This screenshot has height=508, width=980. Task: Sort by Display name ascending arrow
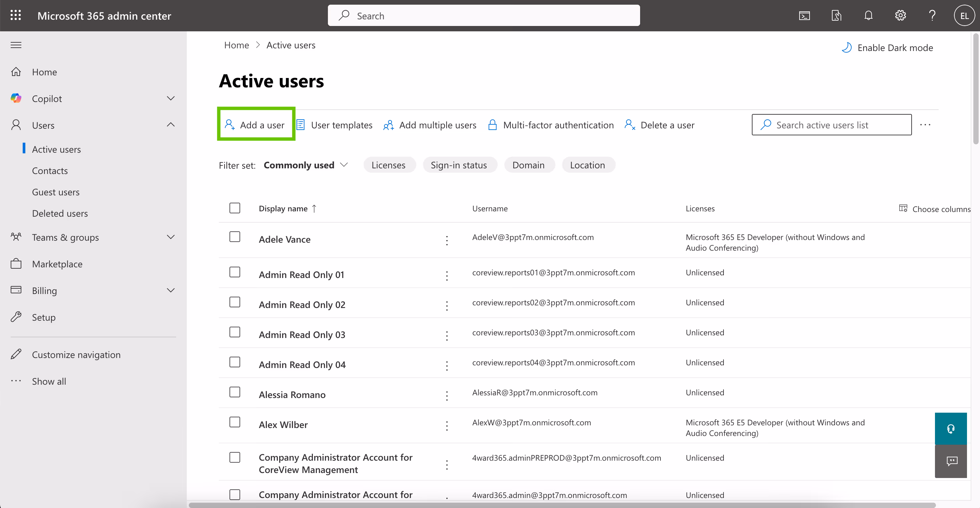(x=314, y=208)
